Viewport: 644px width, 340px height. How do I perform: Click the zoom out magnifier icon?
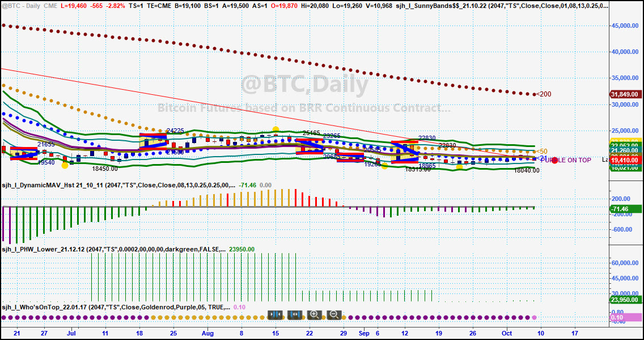point(334,315)
